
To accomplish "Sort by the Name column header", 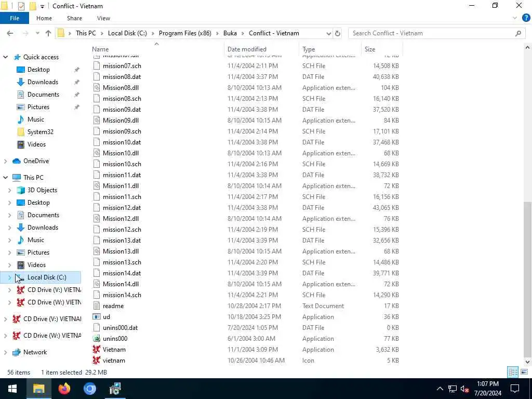I will click(x=157, y=49).
